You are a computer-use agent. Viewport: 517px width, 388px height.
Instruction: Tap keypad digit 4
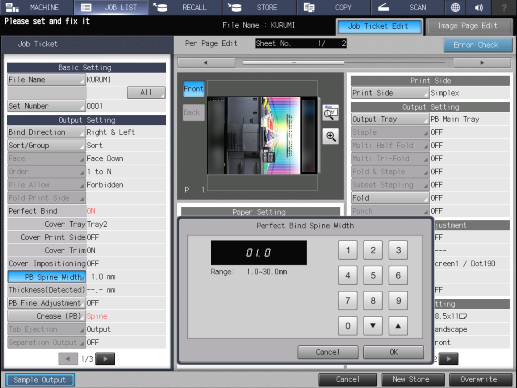(x=348, y=275)
